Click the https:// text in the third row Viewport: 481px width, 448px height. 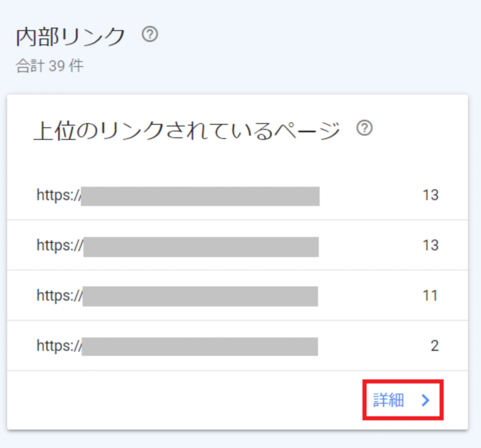pyautogui.click(x=59, y=295)
